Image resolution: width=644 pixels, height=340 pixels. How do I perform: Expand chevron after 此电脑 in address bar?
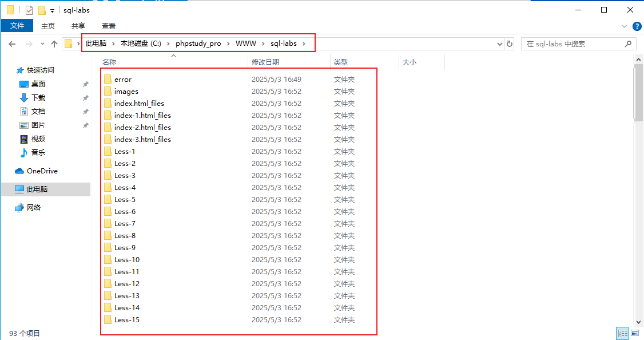click(x=113, y=44)
